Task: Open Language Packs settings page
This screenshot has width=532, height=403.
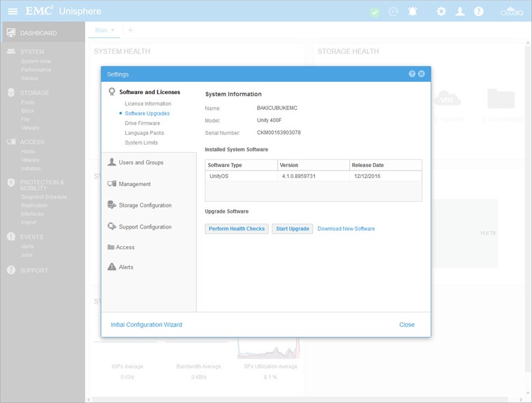Action: coord(144,133)
